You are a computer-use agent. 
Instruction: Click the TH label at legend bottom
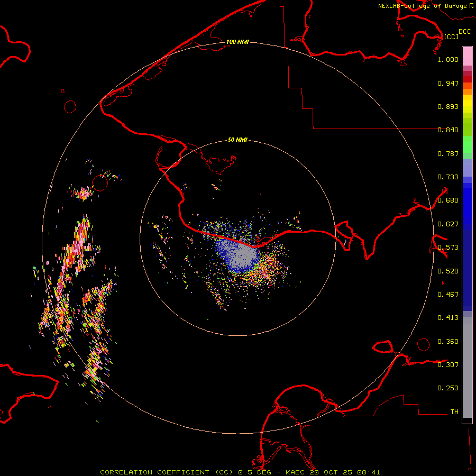click(454, 411)
